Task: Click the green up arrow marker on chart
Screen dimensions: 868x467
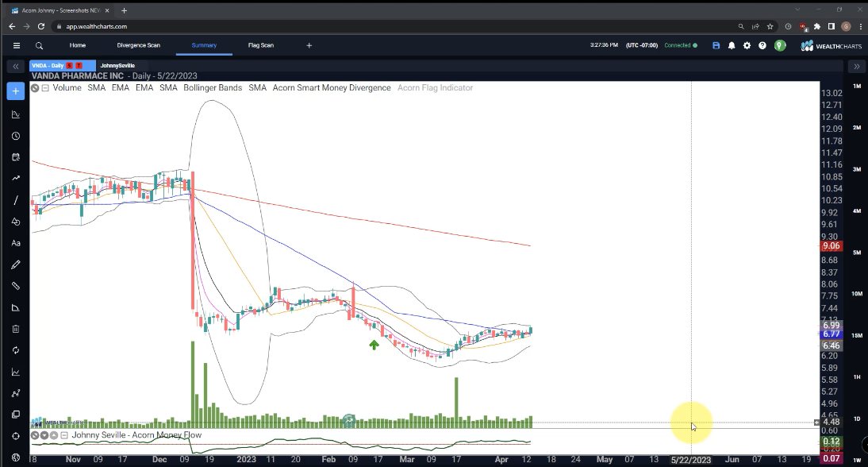Action: click(x=374, y=345)
